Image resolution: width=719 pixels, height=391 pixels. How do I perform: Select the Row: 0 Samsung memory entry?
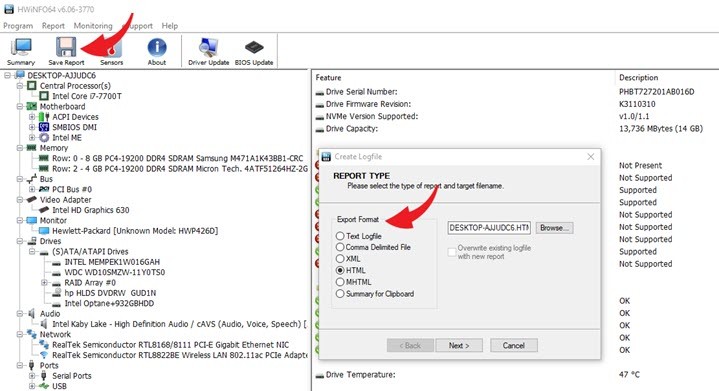pos(177,158)
